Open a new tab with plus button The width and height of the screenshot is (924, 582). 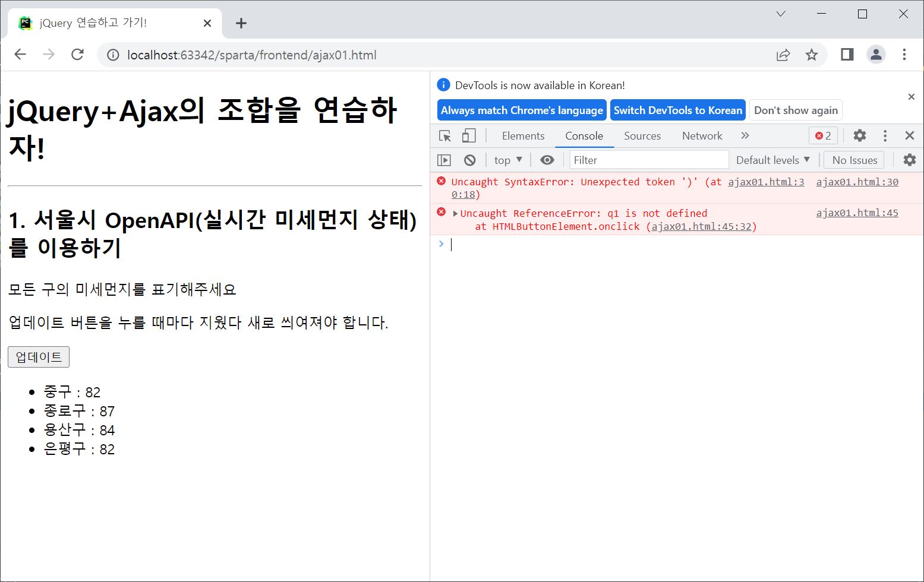[241, 23]
